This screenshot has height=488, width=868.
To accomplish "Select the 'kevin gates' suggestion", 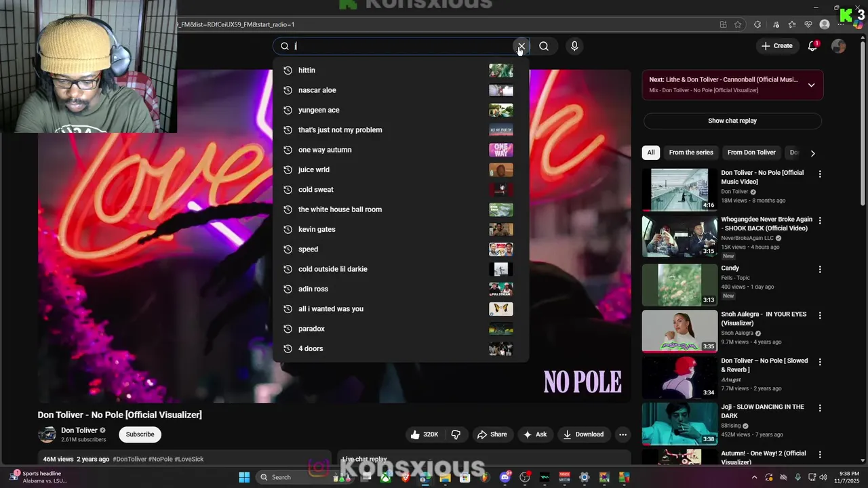I will [400, 229].
